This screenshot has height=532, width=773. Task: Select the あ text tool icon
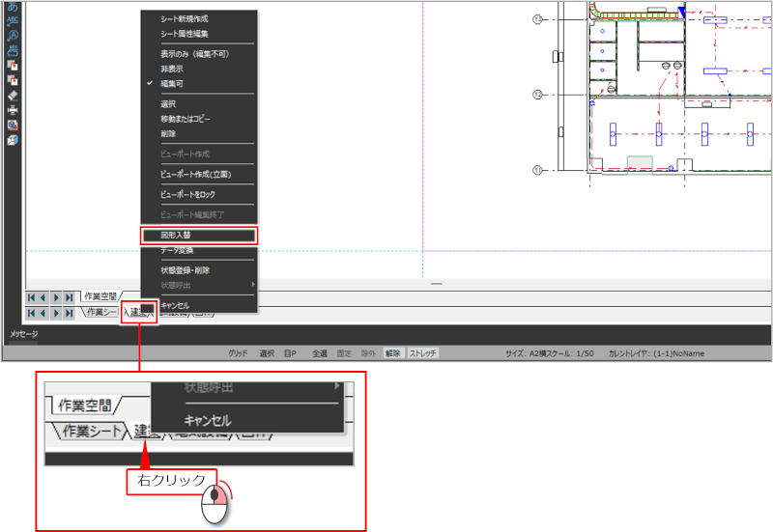point(13,6)
